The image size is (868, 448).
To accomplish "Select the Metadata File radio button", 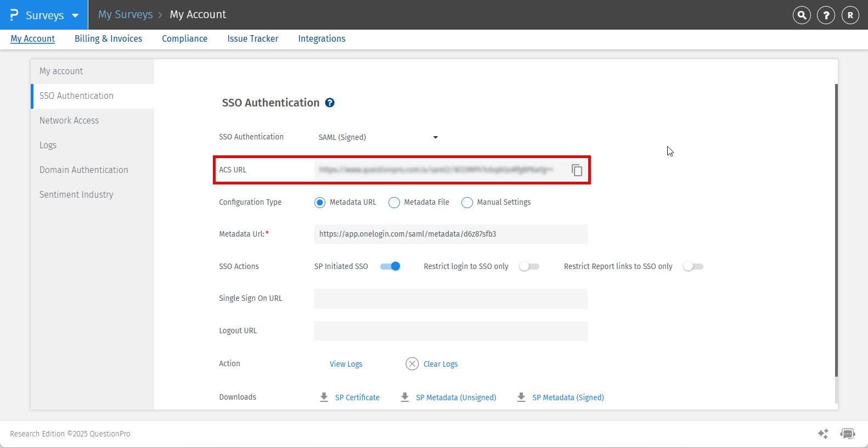I will [394, 203].
